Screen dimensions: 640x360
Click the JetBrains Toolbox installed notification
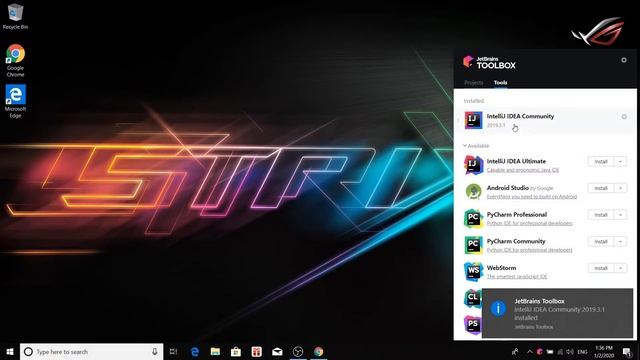tap(558, 313)
